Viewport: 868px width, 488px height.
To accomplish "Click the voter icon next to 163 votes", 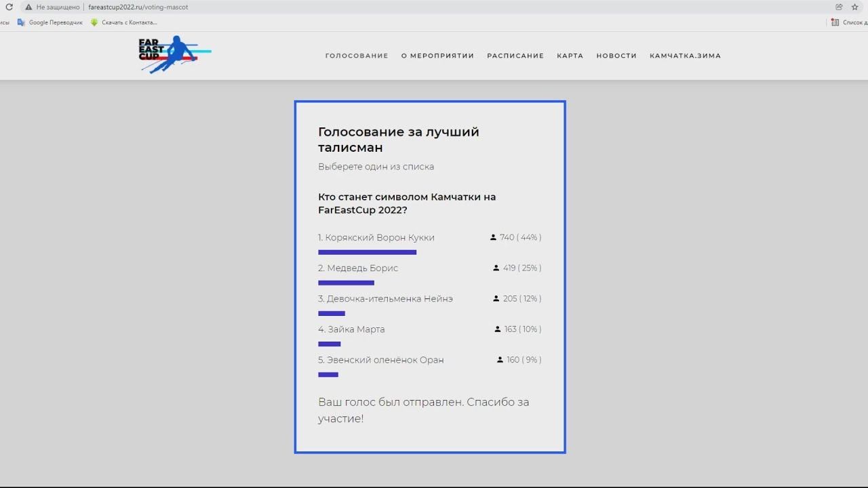I will click(x=498, y=329).
